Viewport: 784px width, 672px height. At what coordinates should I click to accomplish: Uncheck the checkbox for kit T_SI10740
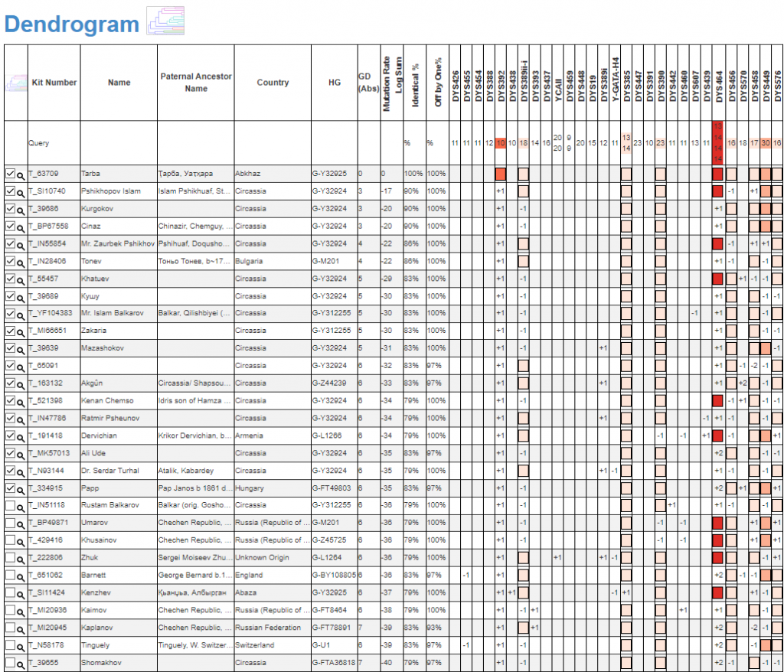tap(10, 191)
